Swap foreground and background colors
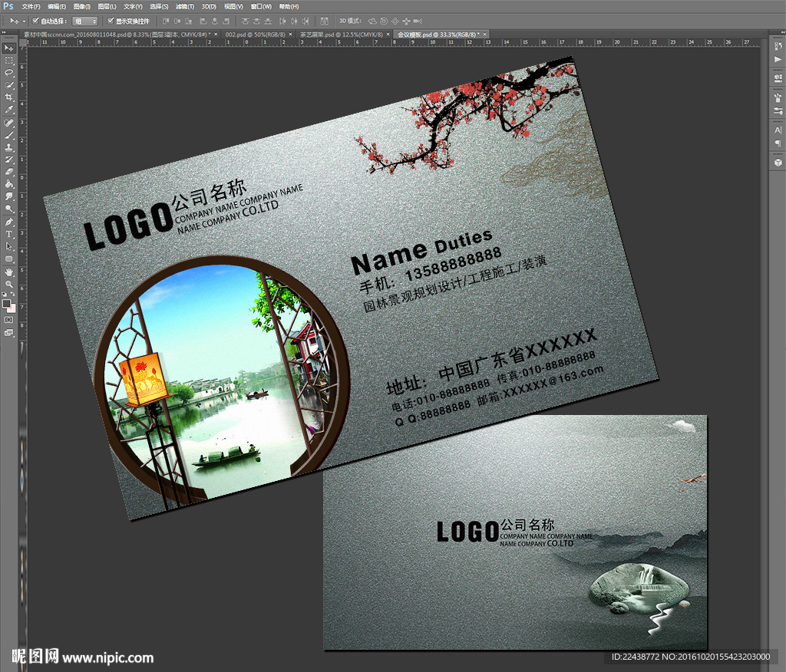The image size is (786, 672). tap(12, 295)
